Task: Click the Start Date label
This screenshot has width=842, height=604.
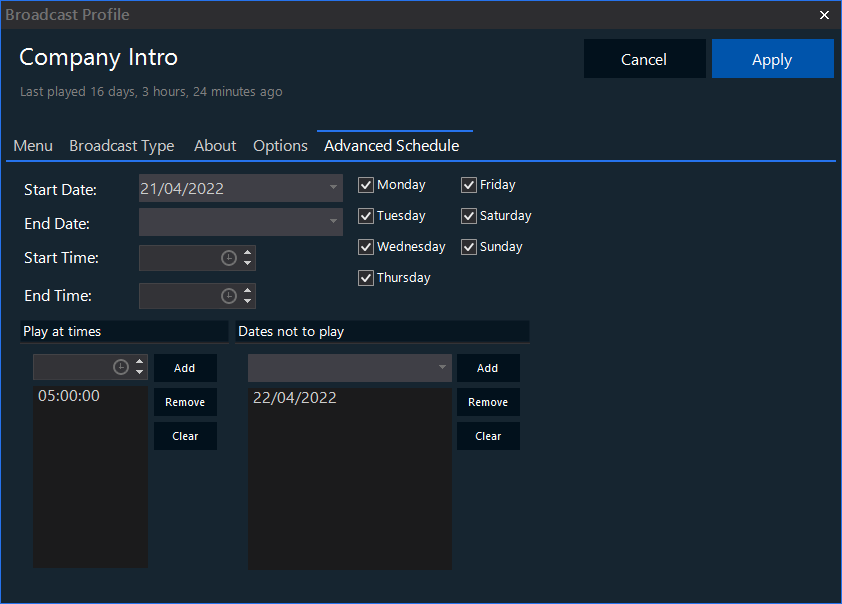Action: [60, 190]
